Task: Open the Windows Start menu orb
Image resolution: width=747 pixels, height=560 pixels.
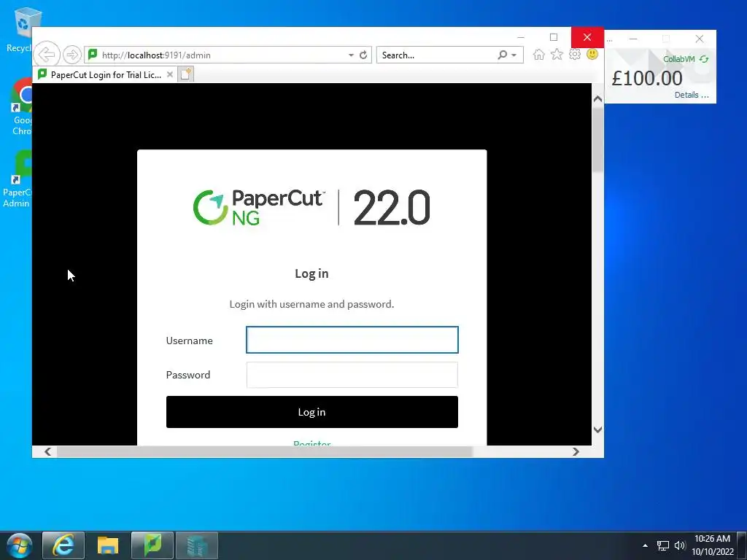Action: [x=20, y=545]
